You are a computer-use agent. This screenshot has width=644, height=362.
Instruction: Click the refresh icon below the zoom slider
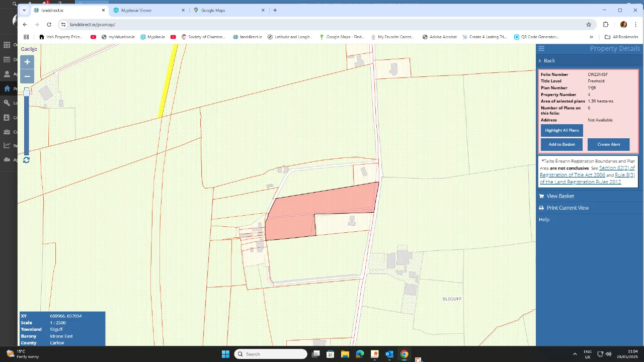pyautogui.click(x=26, y=160)
